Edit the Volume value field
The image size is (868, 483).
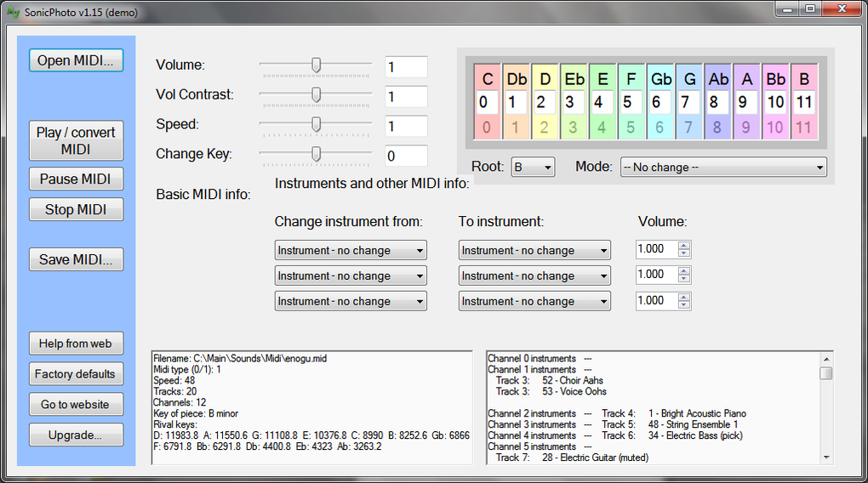click(x=406, y=67)
